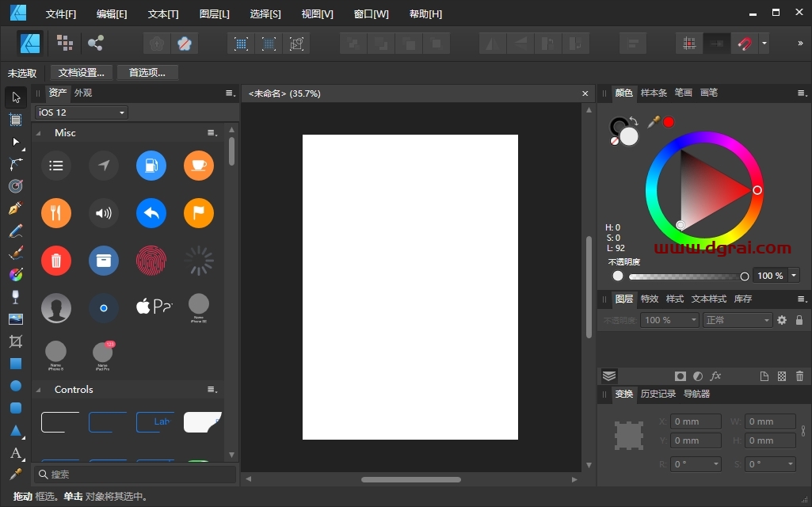Screen dimensions: 812x507
Task: Close the 未命名 document tab
Action: click(x=585, y=93)
